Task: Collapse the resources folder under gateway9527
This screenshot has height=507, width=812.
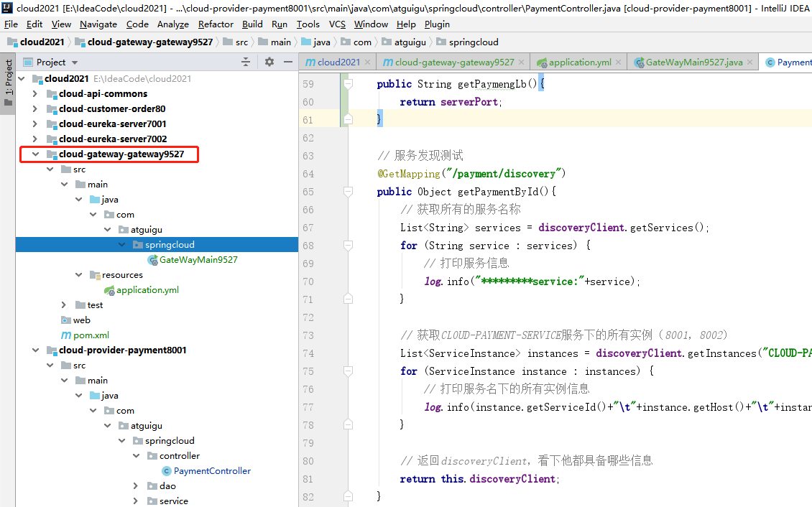Action: tap(79, 275)
